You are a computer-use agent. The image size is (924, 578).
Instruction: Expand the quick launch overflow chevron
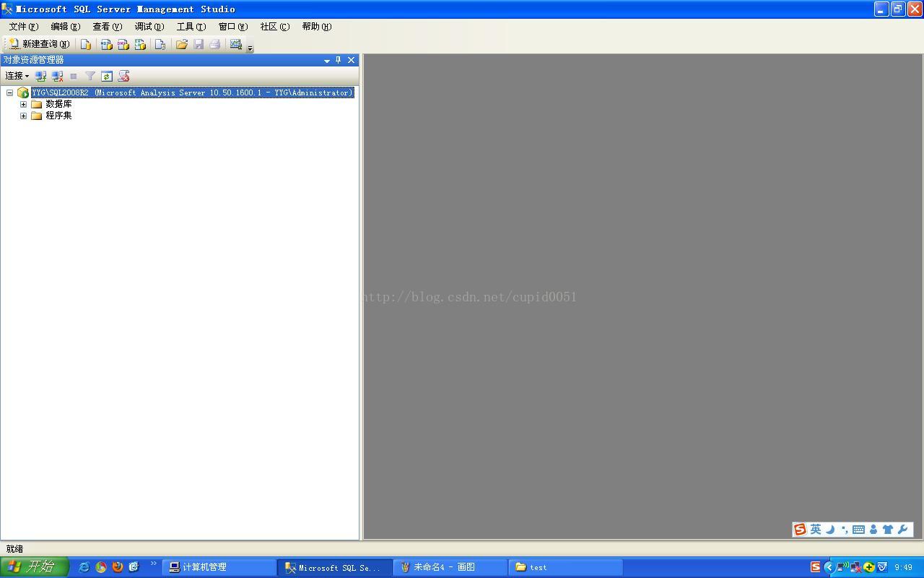click(x=153, y=564)
